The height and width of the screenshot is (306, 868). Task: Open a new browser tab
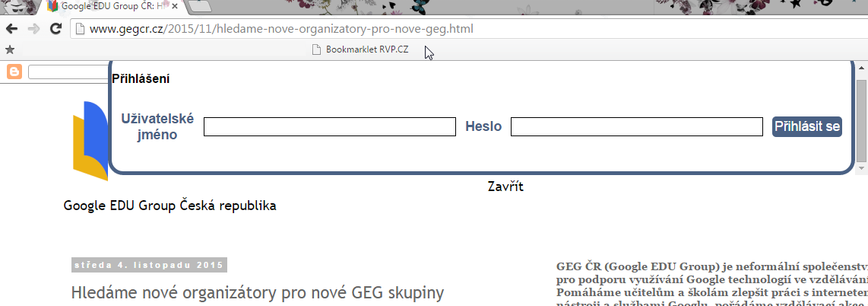[x=200, y=7]
